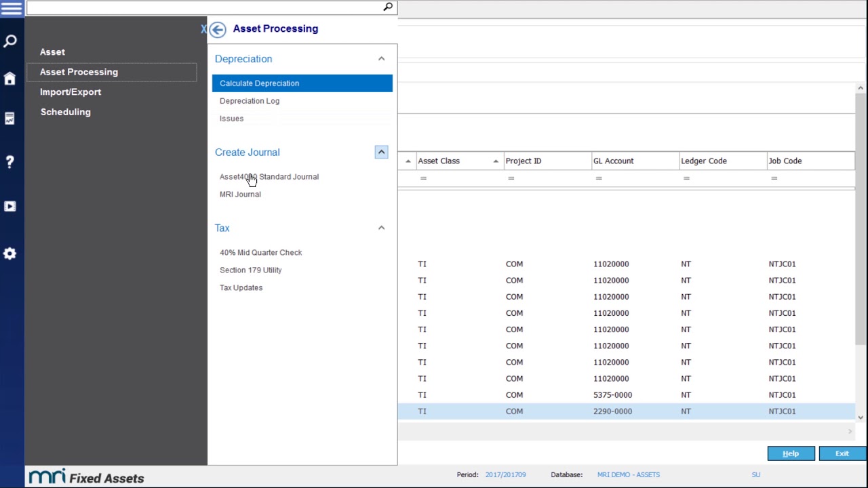Click the back arrow beside Asset Processing
The width and height of the screenshot is (868, 488).
tap(218, 29)
